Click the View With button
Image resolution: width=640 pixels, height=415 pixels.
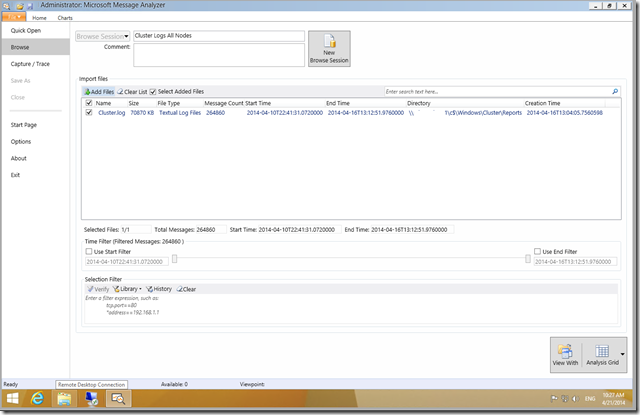click(x=565, y=355)
